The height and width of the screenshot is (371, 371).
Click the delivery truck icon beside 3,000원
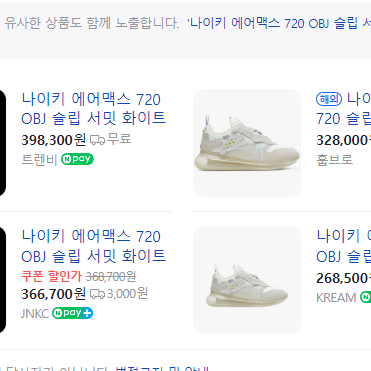pyautogui.click(x=97, y=294)
